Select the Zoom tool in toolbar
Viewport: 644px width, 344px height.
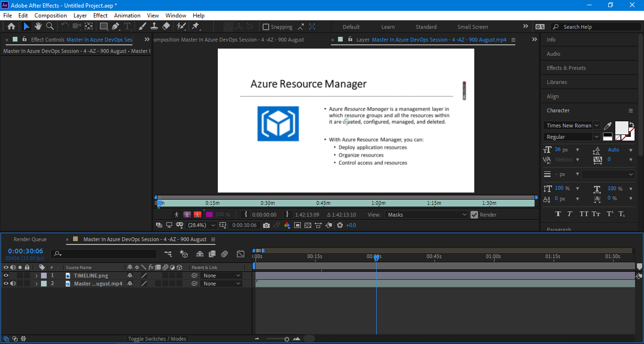click(50, 26)
